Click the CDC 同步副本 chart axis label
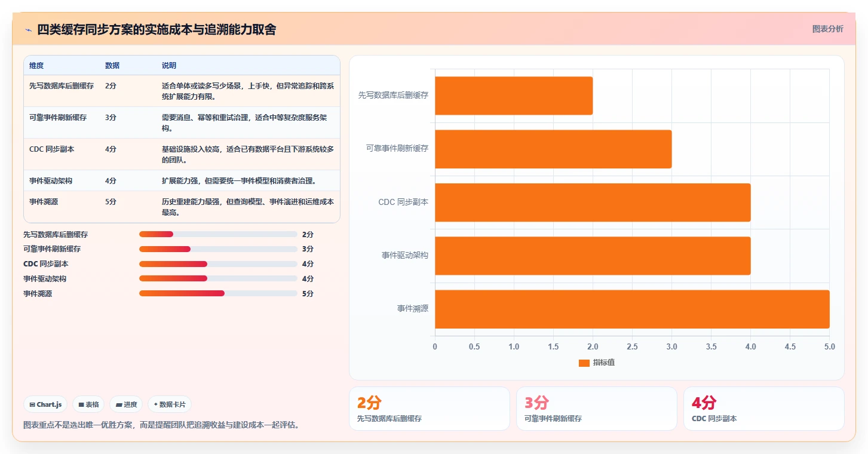The height and width of the screenshot is (454, 868). pos(403,203)
